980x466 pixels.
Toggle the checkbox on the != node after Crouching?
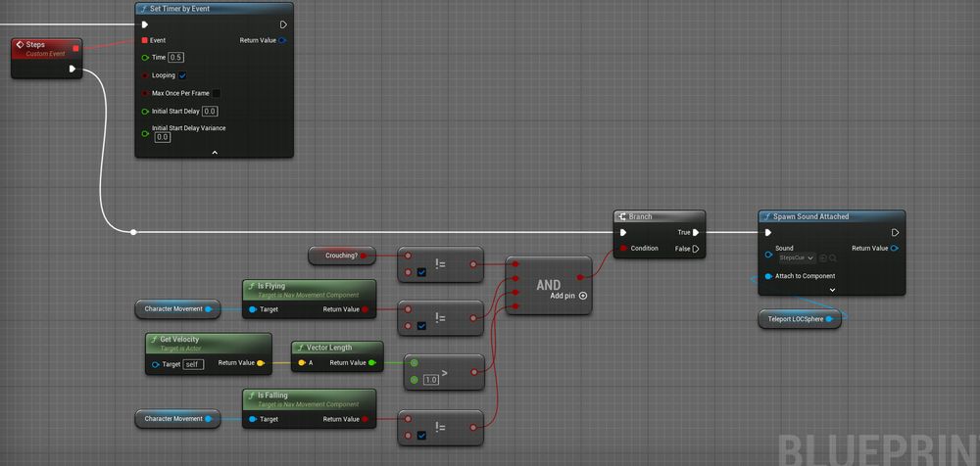421,273
